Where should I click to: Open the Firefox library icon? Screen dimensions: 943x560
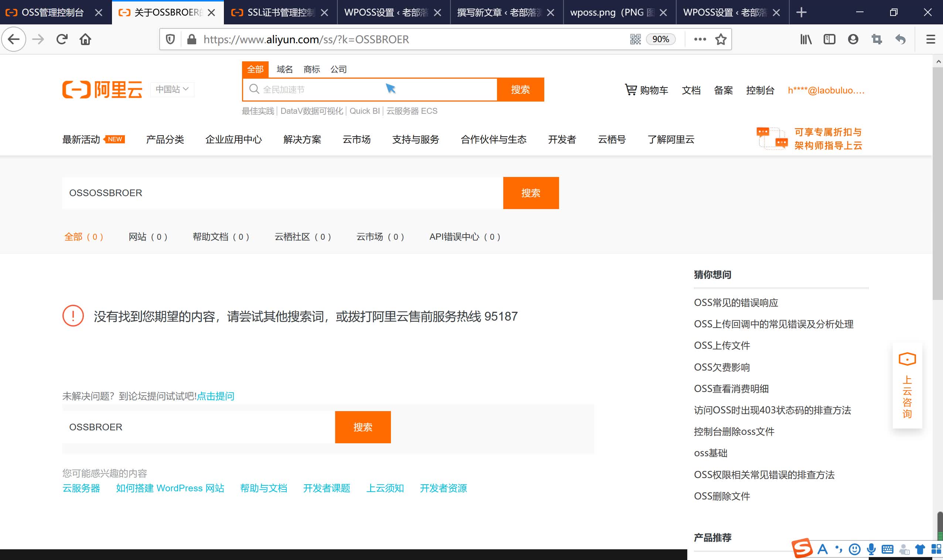[x=806, y=39]
